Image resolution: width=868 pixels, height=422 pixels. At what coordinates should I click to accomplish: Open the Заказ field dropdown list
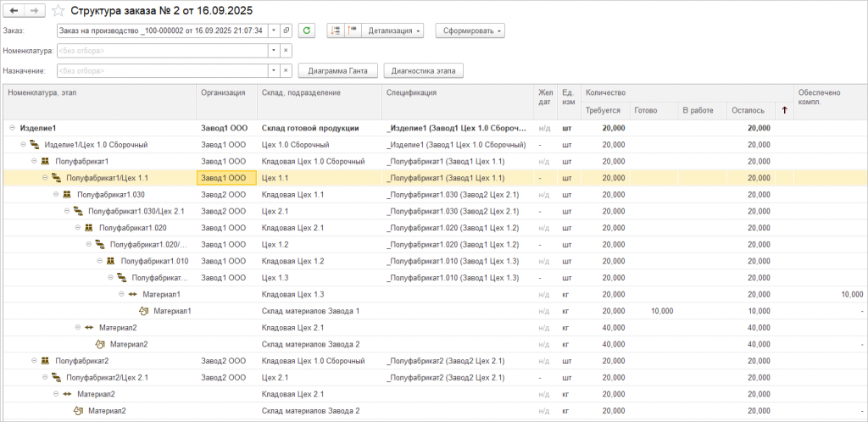(x=274, y=31)
